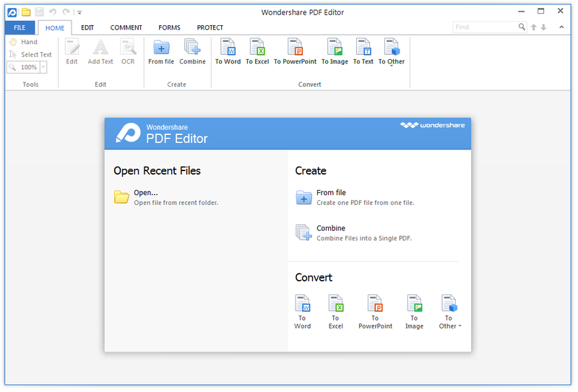Click the zoom magnifier icon beside 100%
The image size is (578, 392).
(12, 67)
